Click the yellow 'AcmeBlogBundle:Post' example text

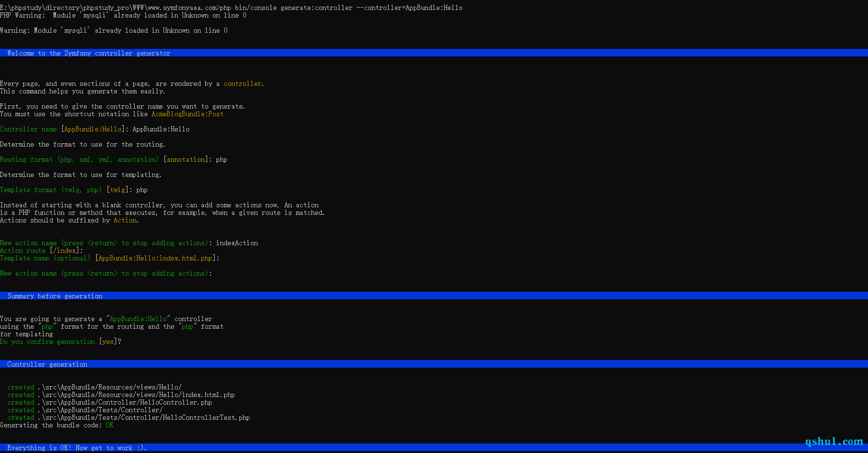(x=188, y=114)
